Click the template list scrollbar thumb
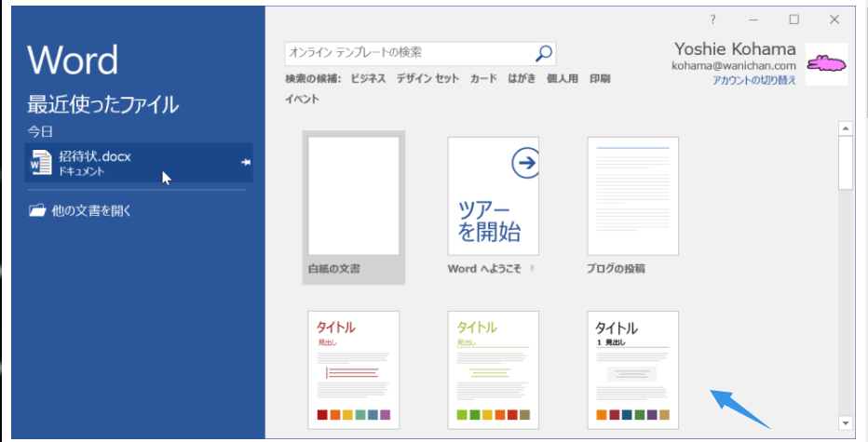868x442 pixels. click(x=846, y=163)
